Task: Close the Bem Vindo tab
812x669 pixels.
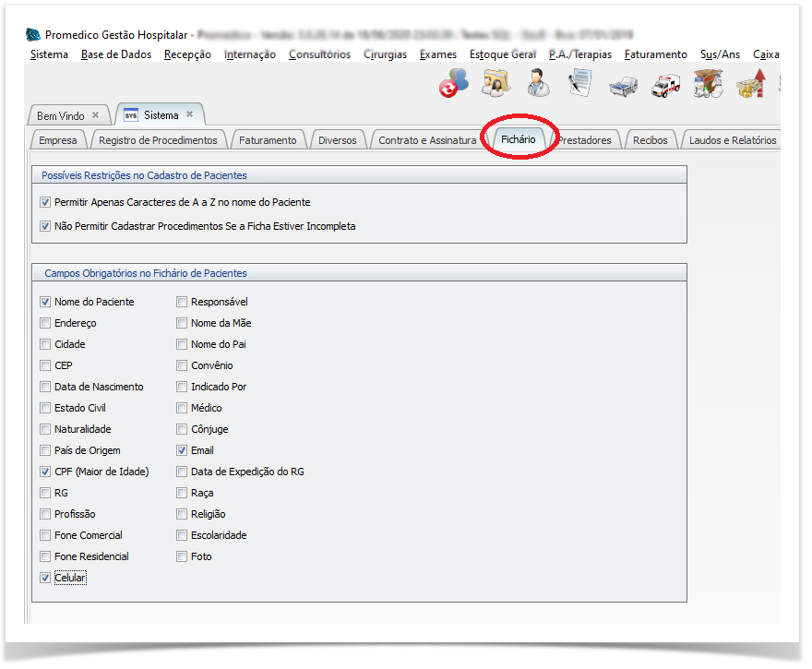Action: click(x=95, y=115)
